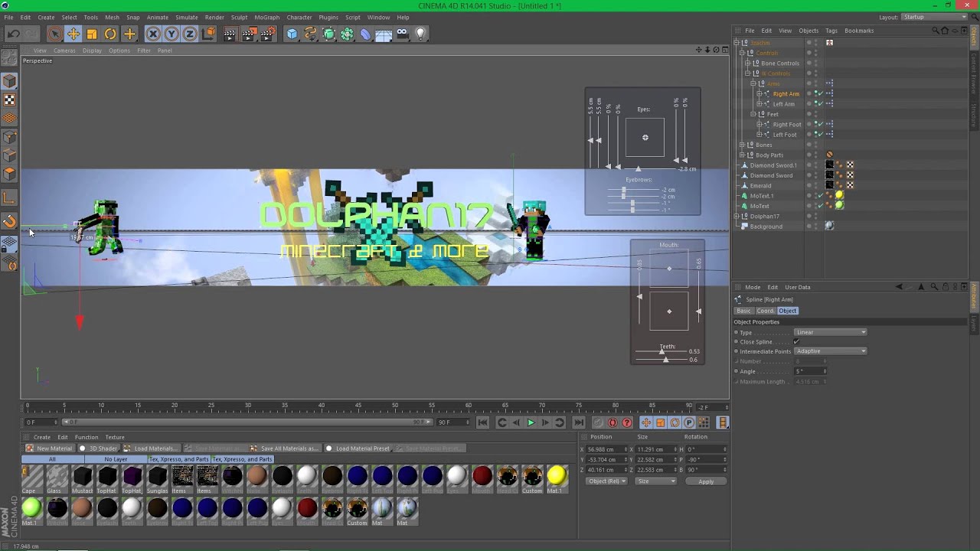This screenshot has width=980, height=551.
Task: Select the yellow Mat.1 material swatch
Action: 557,479
